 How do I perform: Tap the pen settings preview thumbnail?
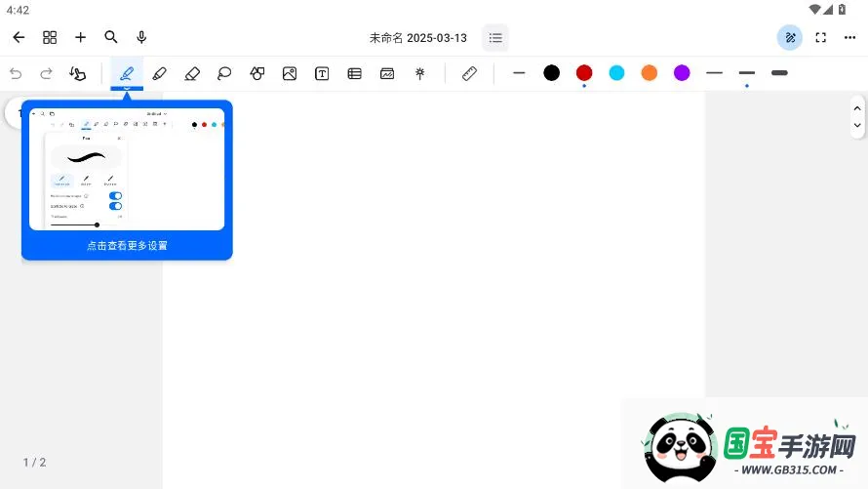127,169
